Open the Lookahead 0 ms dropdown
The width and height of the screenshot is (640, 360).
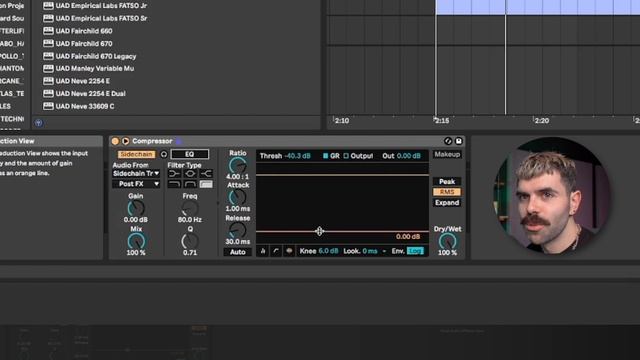[x=374, y=251]
